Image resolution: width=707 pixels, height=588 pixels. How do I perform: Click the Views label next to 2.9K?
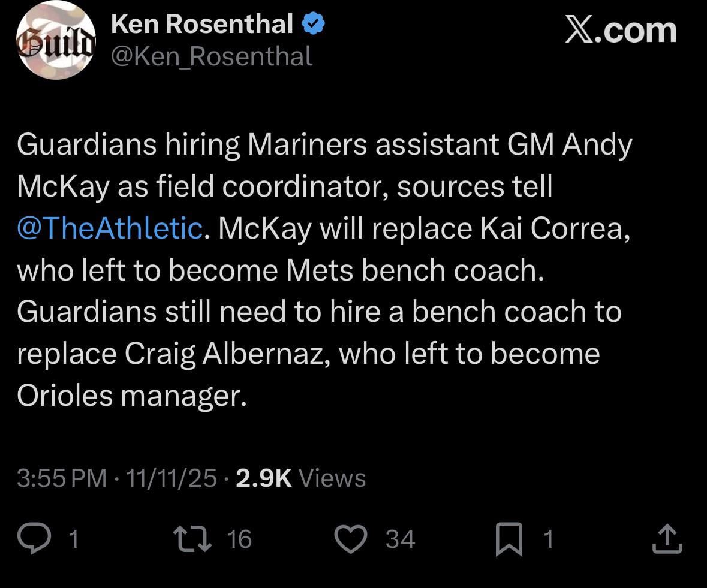click(x=333, y=478)
